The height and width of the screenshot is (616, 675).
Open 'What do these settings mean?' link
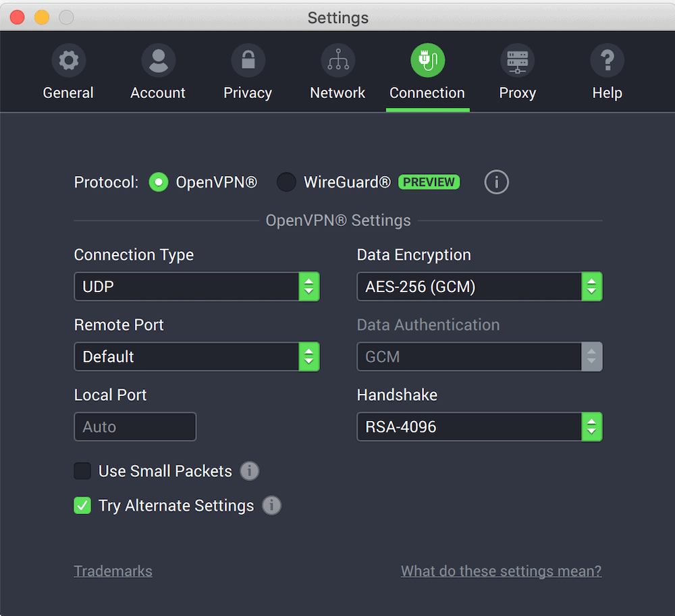coord(501,571)
